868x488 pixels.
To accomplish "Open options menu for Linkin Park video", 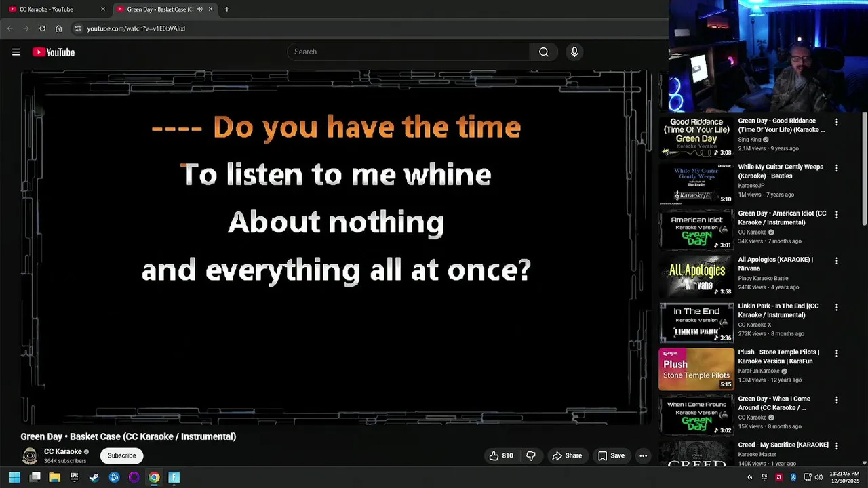I will (x=836, y=307).
